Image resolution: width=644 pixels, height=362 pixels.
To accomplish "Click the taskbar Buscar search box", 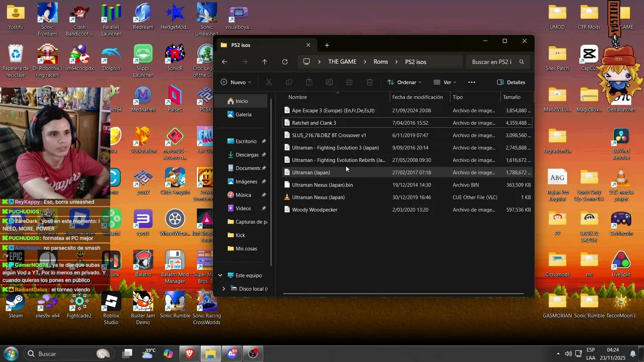I will click(68, 353).
